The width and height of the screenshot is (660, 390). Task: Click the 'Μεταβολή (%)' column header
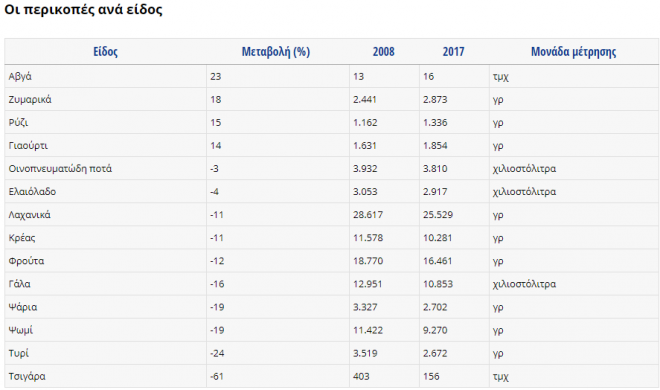click(276, 52)
